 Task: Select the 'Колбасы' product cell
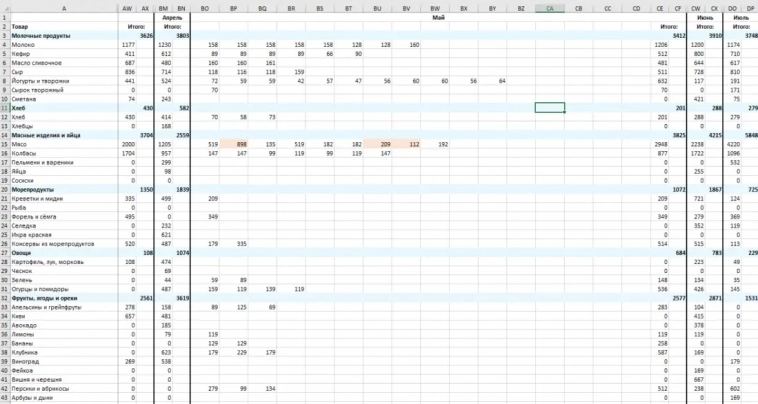[x=64, y=153]
